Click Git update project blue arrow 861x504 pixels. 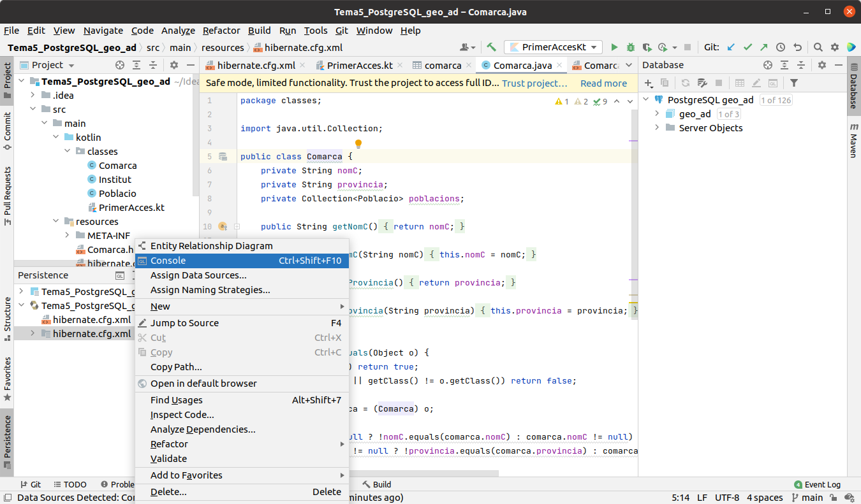pyautogui.click(x=732, y=47)
